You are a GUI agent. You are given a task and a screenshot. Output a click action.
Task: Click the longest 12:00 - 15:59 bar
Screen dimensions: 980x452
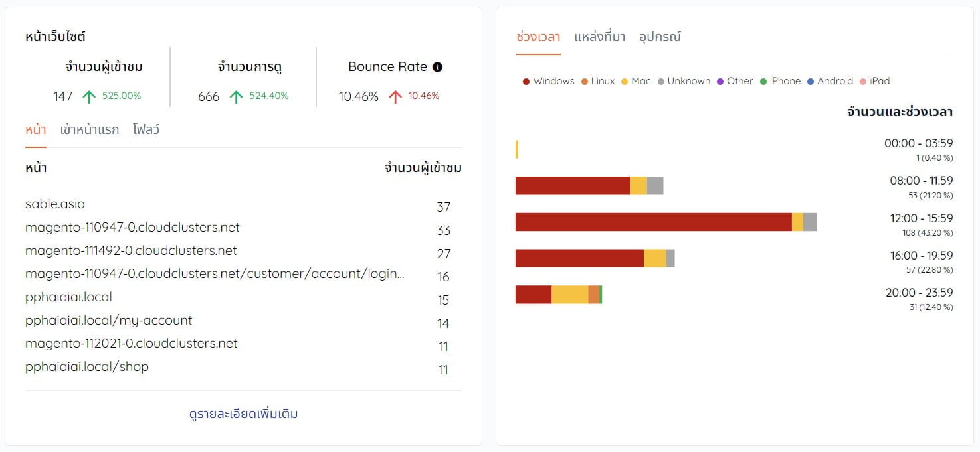[664, 221]
